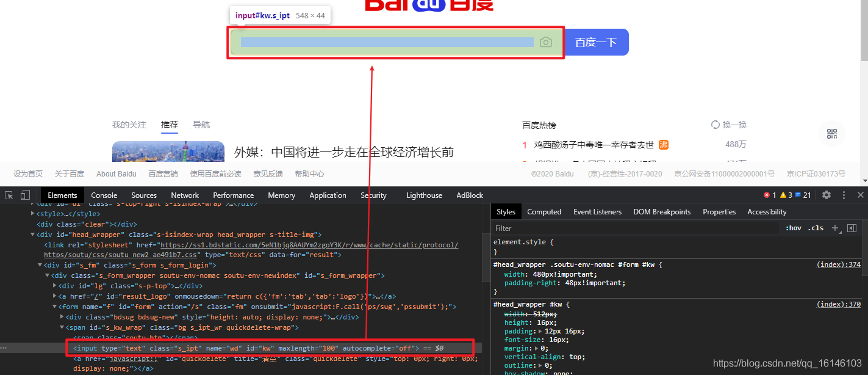The image size is (868, 375).
Task: Switch to Console tab
Action: [x=104, y=195]
